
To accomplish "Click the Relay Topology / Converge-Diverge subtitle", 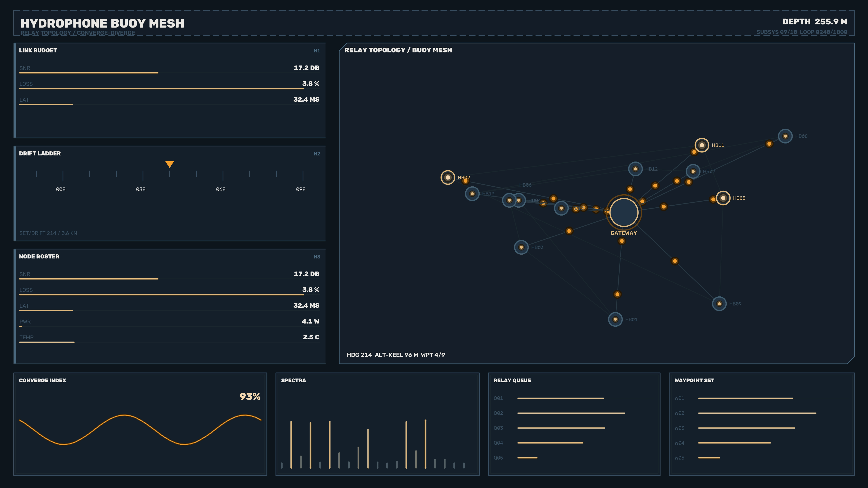I will (78, 33).
